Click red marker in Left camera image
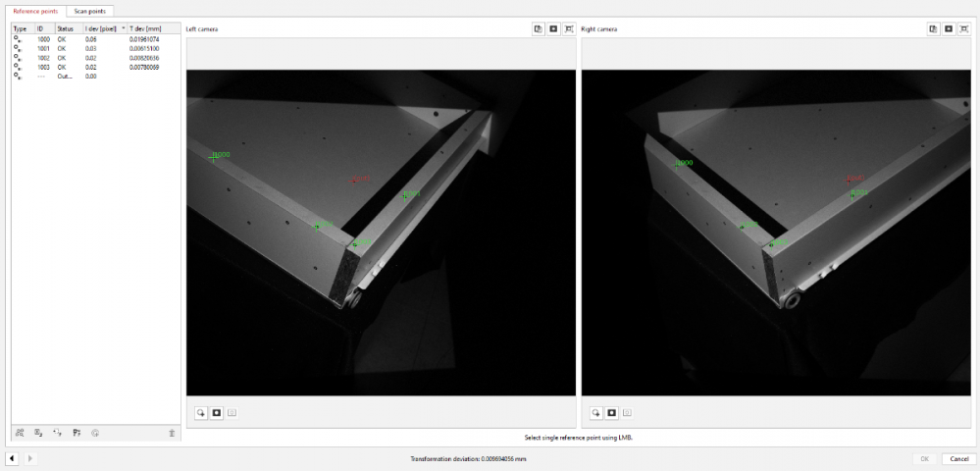980x471 pixels. [354, 181]
